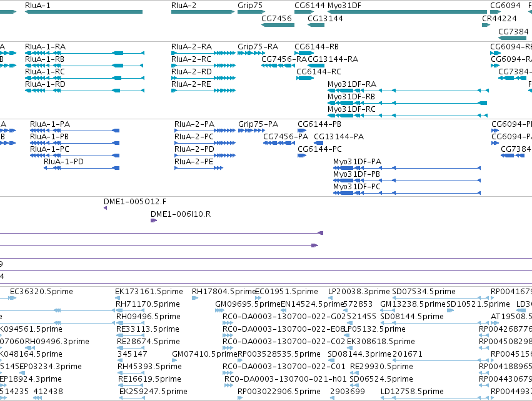The width and height of the screenshot is (532, 401).
Task: Click the RP003528535.5prime EST label
Action: click(279, 354)
